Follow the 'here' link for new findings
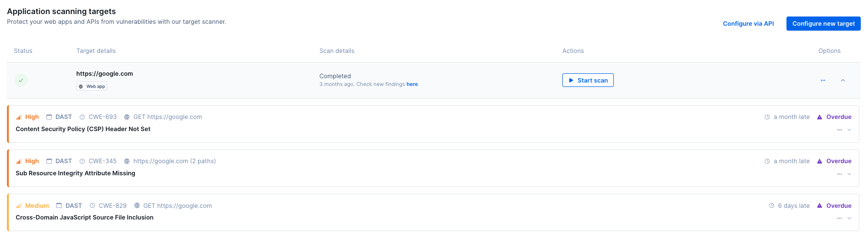The image size is (868, 236). tap(412, 84)
